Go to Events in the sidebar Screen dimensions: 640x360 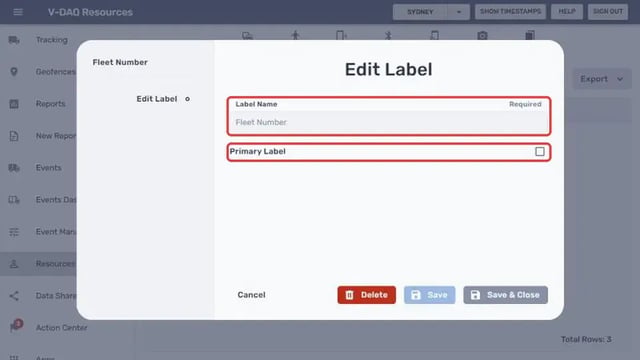[49, 168]
